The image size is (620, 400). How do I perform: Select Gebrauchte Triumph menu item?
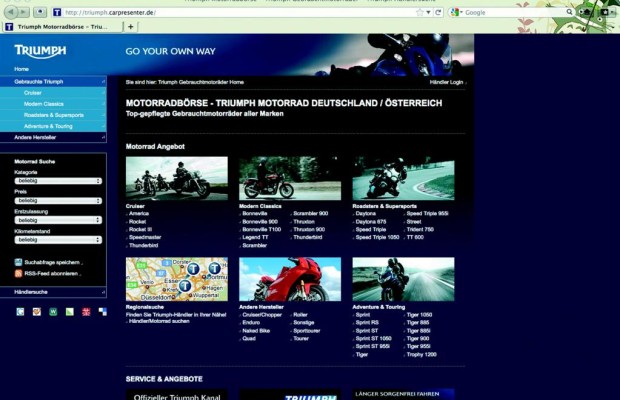coord(53,81)
